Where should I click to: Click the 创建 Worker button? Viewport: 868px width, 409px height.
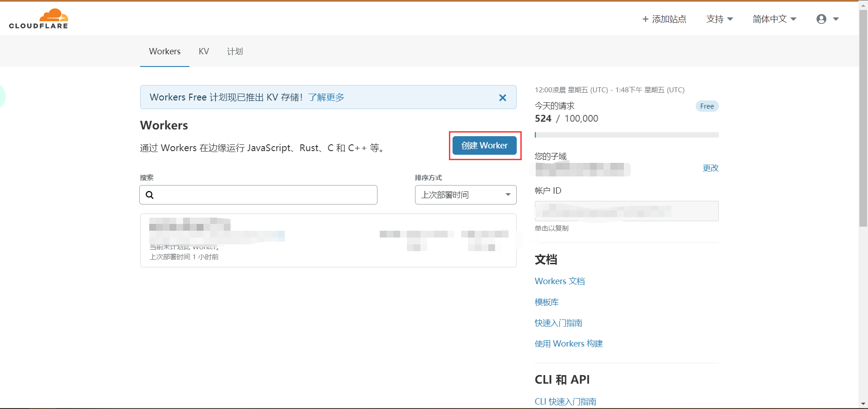coord(485,146)
